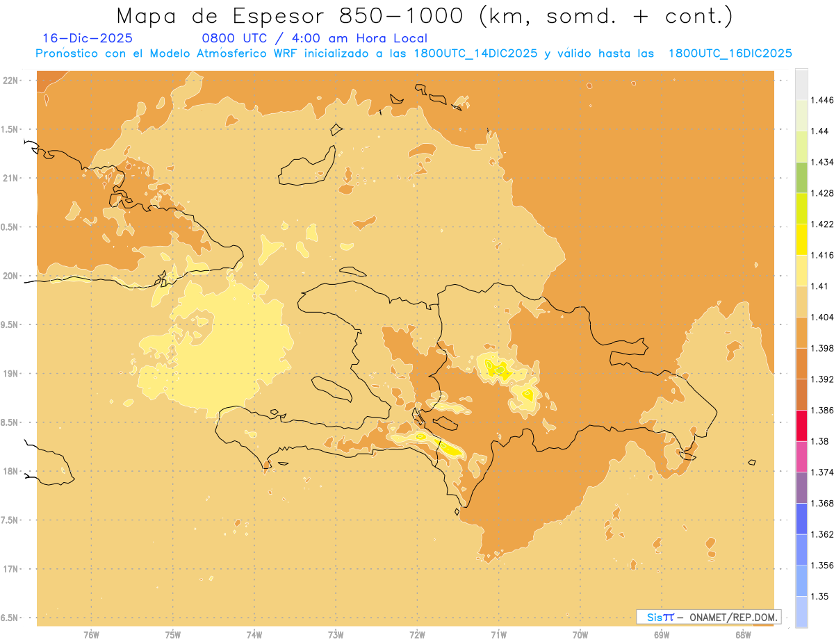Pick the purple legend swatch above 1.368
The width and height of the screenshot is (834, 644).
point(801,487)
